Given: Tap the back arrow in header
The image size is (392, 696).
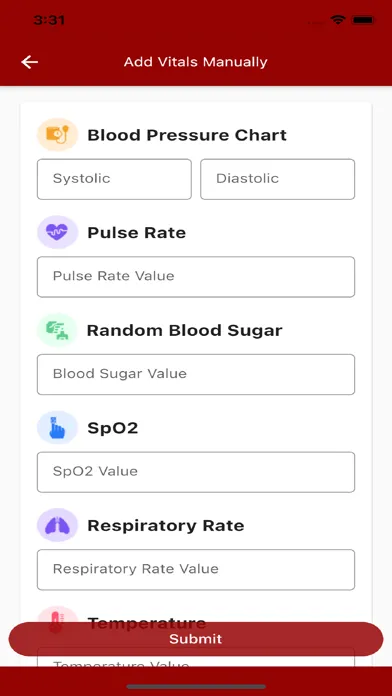Looking at the screenshot, I should click(29, 62).
